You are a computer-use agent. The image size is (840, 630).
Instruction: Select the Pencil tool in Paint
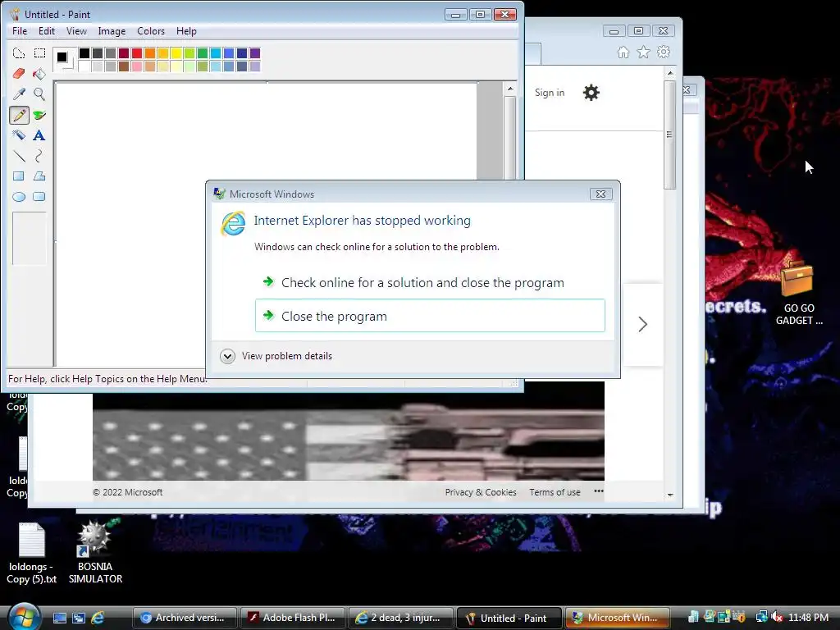(19, 115)
